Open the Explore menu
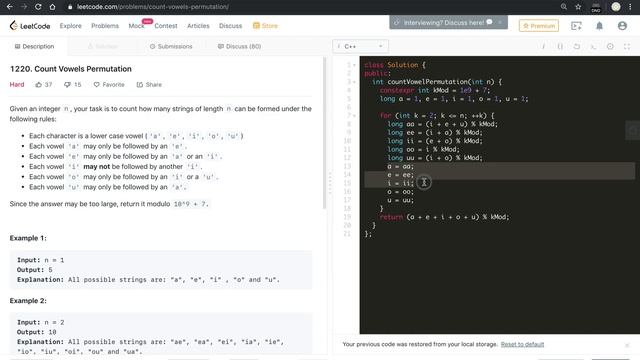 coord(71,26)
